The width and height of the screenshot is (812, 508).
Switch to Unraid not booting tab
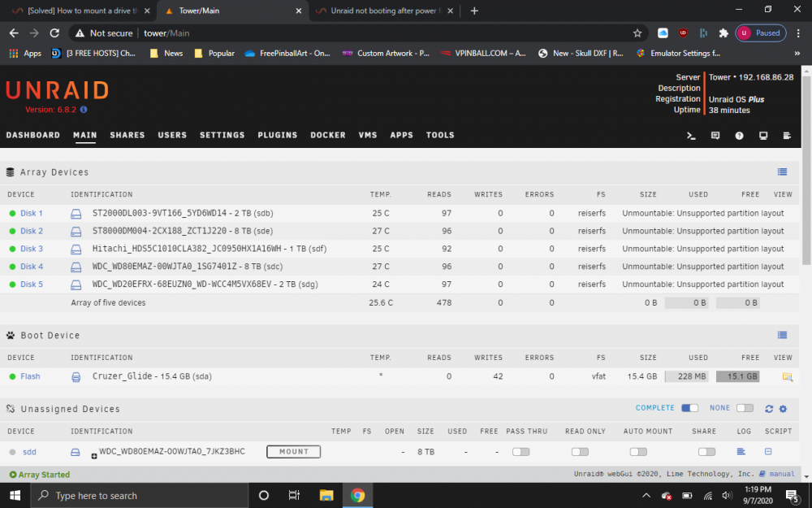pos(384,11)
